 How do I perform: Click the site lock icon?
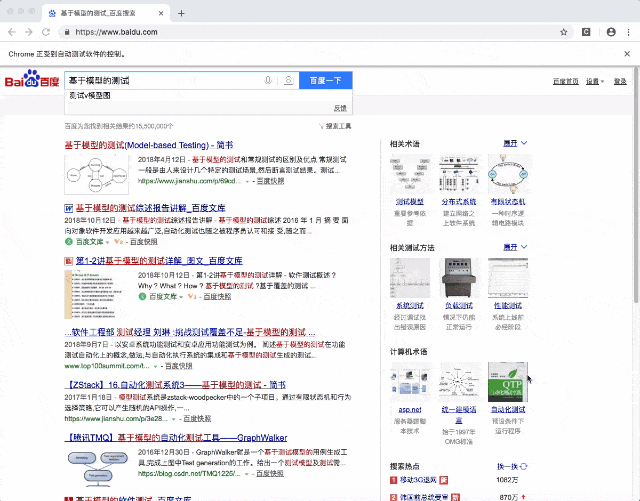pos(67,32)
